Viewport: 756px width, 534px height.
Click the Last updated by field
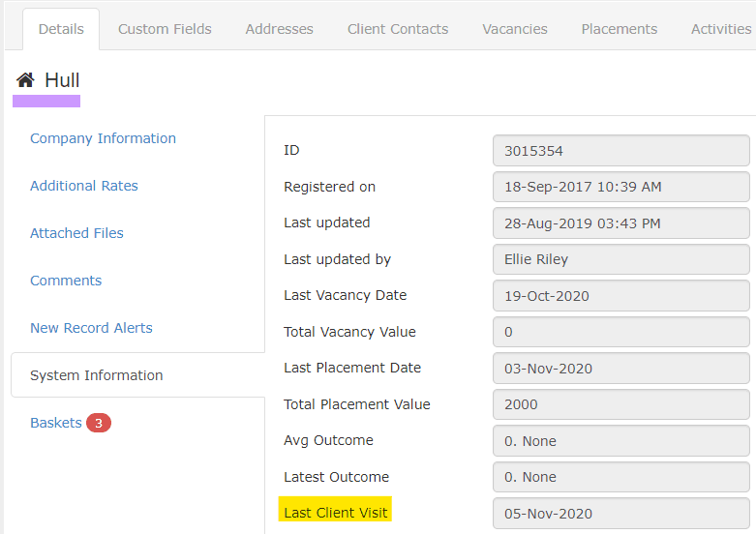coord(620,259)
